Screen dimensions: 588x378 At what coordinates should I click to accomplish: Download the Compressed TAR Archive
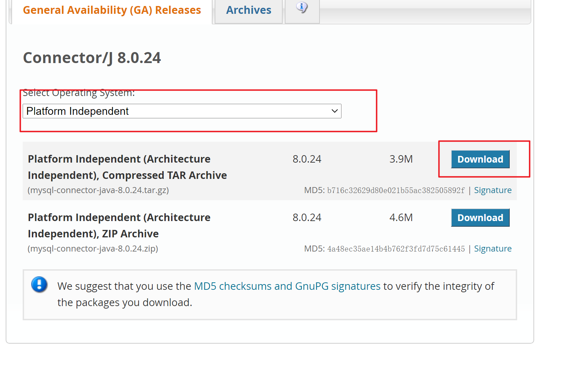click(x=480, y=159)
